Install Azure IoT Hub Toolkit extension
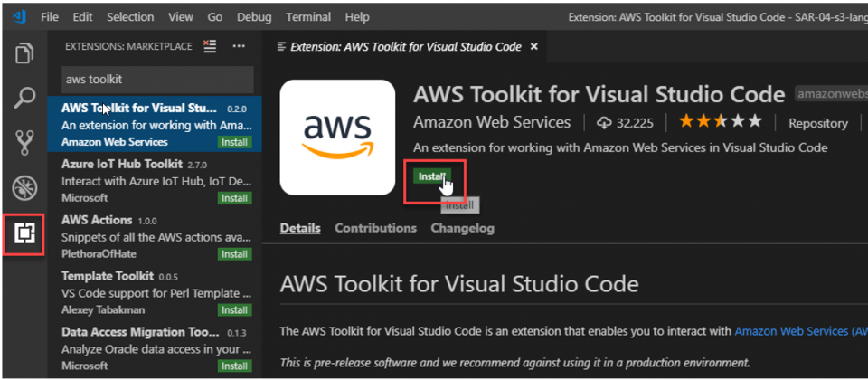 (234, 198)
